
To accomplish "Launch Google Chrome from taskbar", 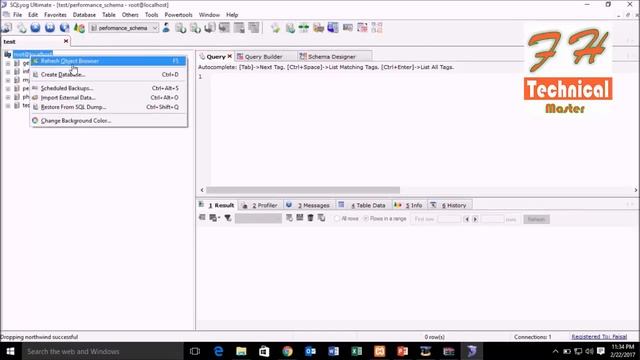I will coord(287,351).
